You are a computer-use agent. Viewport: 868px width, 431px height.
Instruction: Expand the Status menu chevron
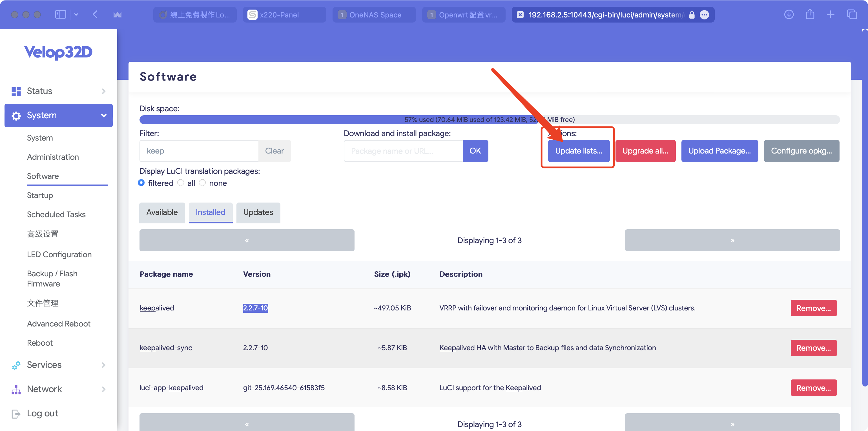click(103, 91)
